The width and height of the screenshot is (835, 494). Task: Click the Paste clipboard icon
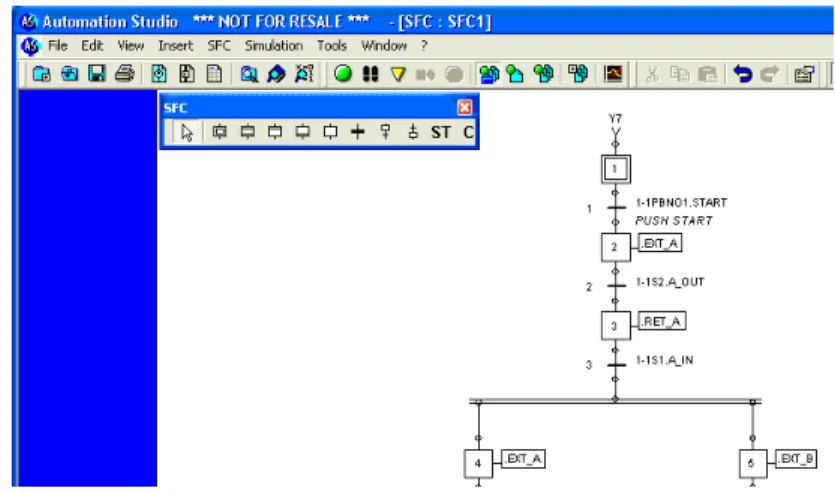707,74
